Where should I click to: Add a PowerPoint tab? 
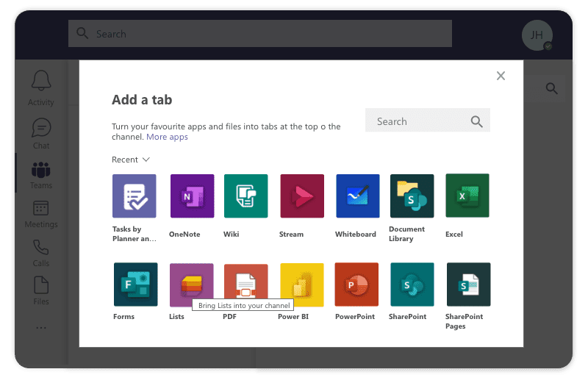(356, 284)
